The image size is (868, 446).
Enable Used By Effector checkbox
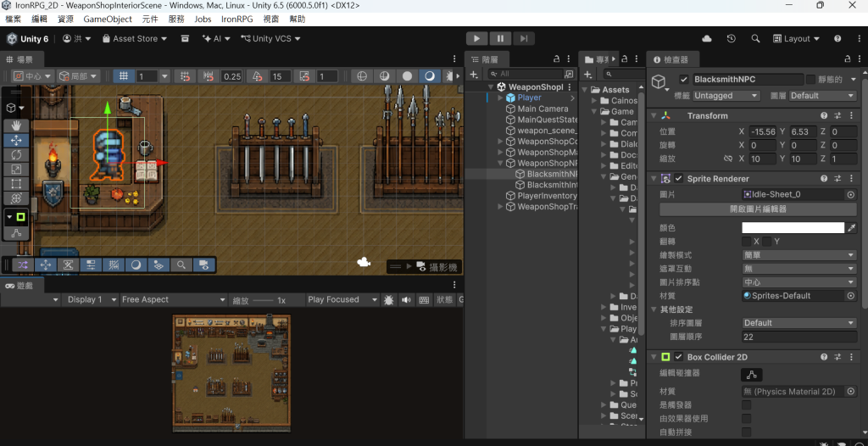[x=747, y=418]
